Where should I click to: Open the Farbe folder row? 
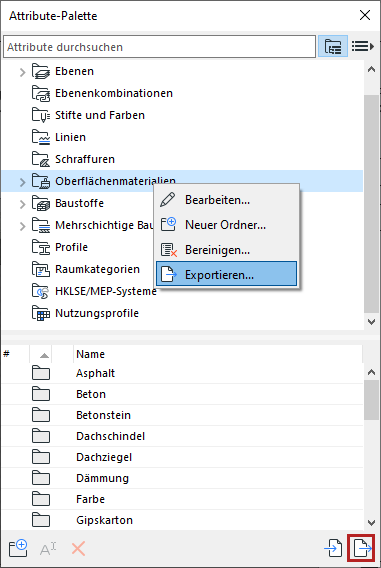pos(182,499)
